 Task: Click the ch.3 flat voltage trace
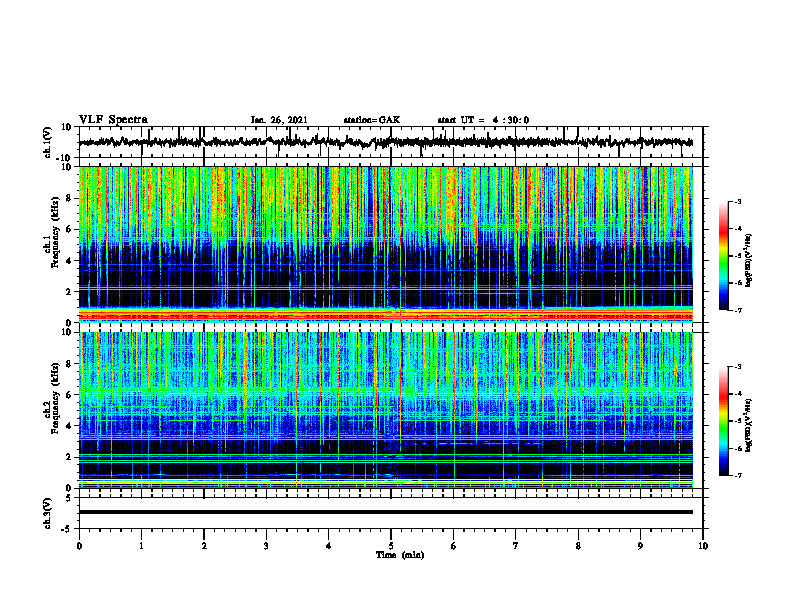(x=385, y=512)
